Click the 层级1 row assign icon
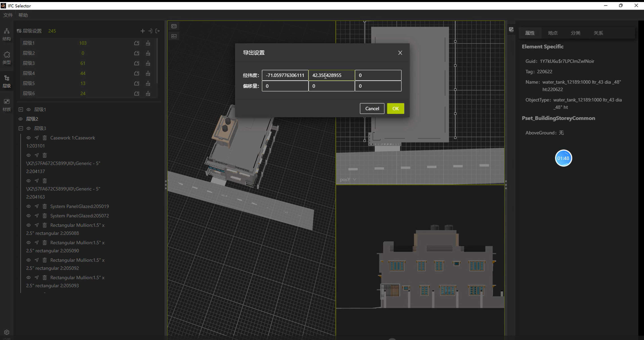 click(x=137, y=43)
